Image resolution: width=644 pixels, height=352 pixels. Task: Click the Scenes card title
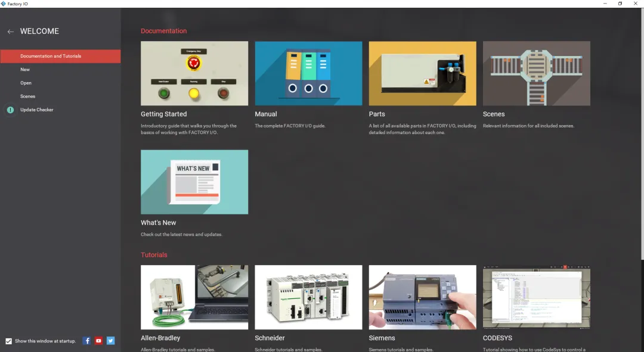click(x=494, y=114)
